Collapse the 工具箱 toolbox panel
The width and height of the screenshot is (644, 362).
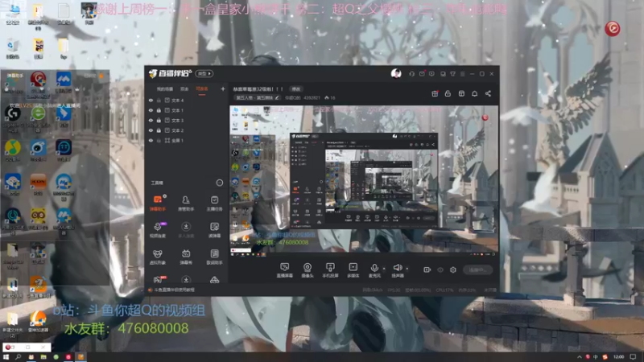(219, 183)
